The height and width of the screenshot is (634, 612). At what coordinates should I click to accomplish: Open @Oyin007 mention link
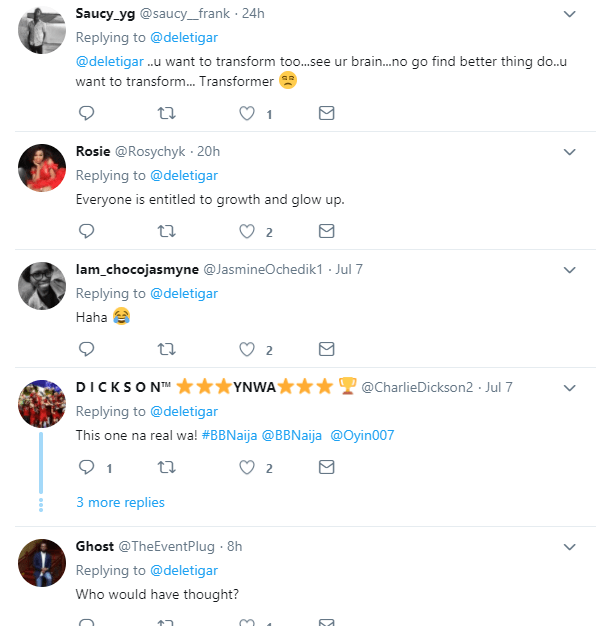click(367, 436)
